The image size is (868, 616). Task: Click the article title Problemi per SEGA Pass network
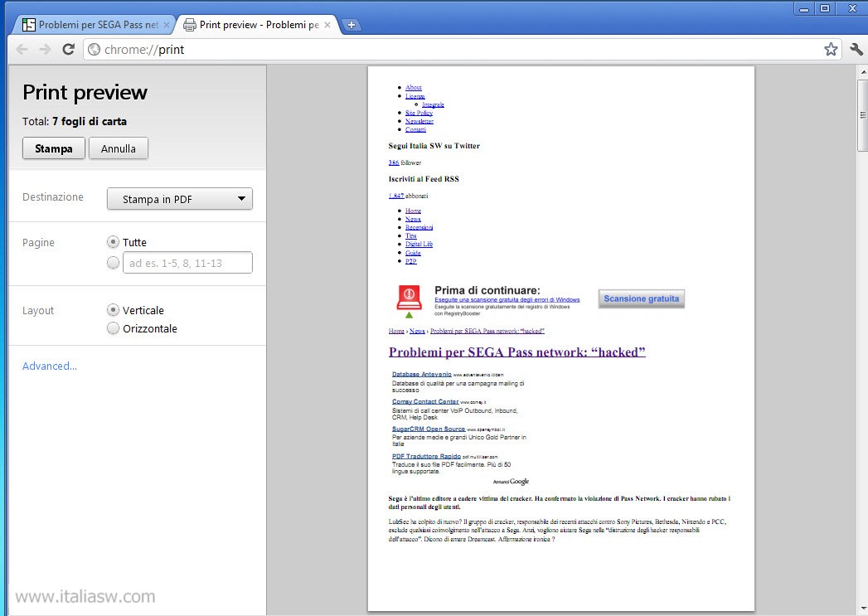pos(517,352)
